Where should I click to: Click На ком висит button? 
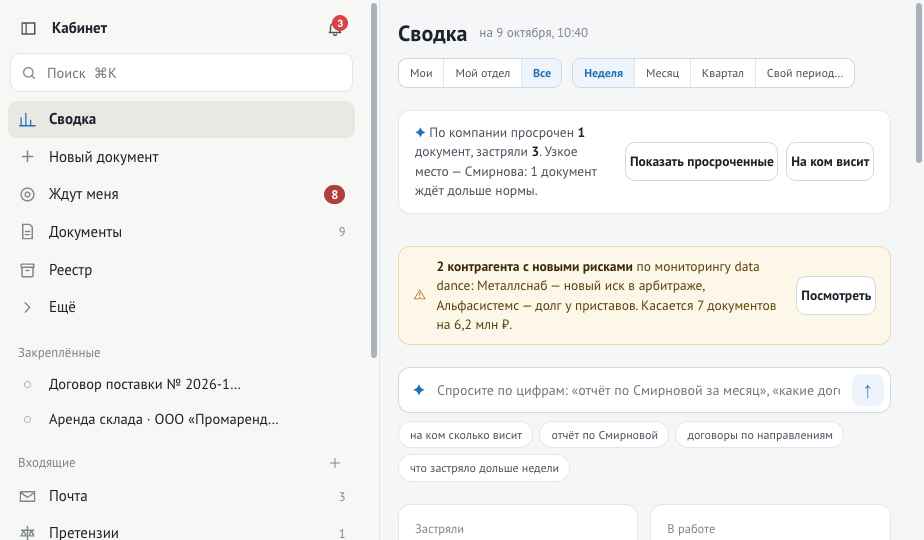pyautogui.click(x=830, y=162)
